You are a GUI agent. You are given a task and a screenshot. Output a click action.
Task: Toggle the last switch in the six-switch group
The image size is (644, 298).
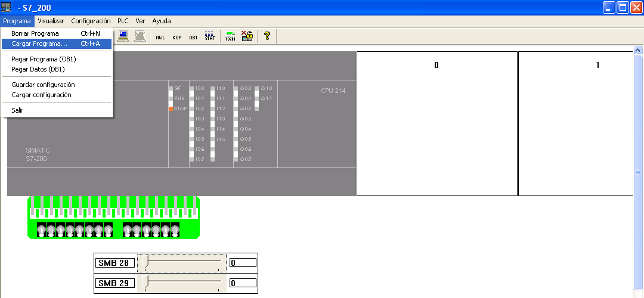tap(175, 230)
